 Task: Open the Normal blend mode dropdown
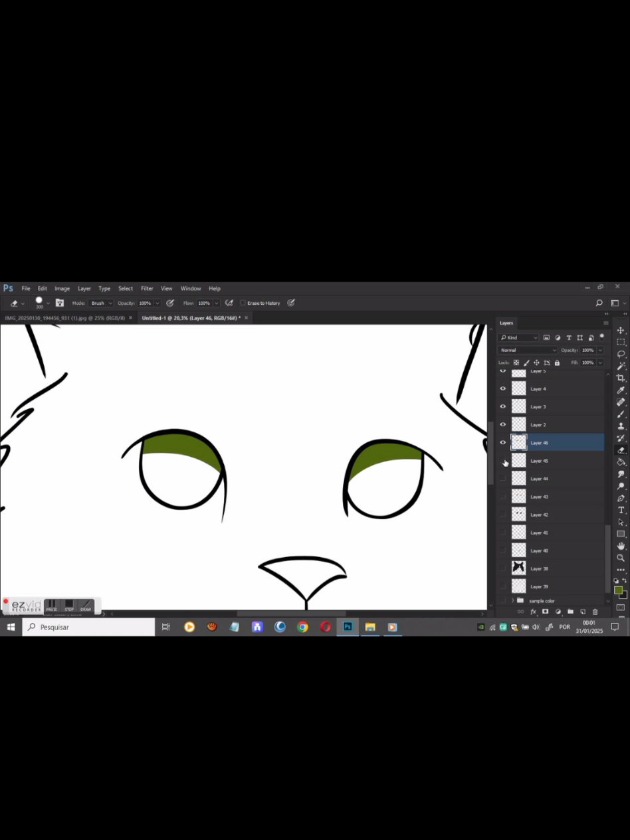pyautogui.click(x=528, y=350)
